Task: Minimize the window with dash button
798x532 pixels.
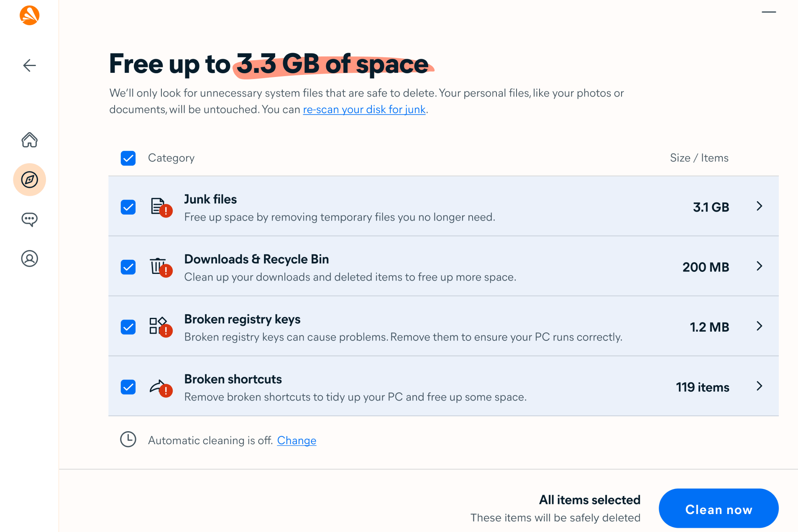Action: pyautogui.click(x=768, y=12)
